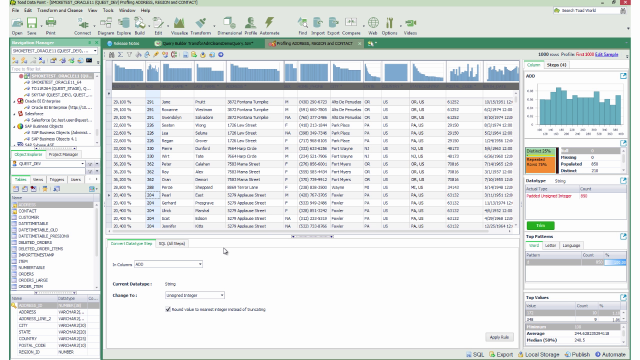Open the Build query tool
Screen dimensions: 640x360
[x=140, y=26]
